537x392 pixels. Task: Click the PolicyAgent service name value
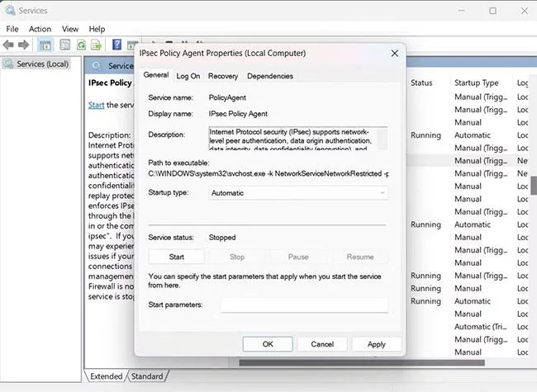pyautogui.click(x=227, y=98)
